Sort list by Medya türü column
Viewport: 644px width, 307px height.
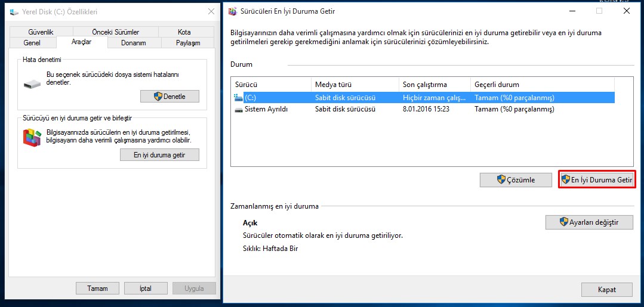(355, 85)
